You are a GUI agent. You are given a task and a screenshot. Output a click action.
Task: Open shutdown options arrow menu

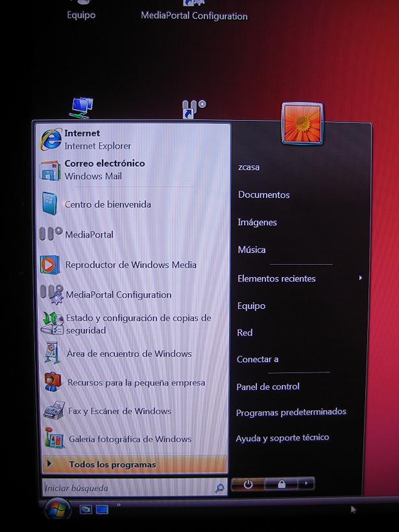pyautogui.click(x=306, y=483)
